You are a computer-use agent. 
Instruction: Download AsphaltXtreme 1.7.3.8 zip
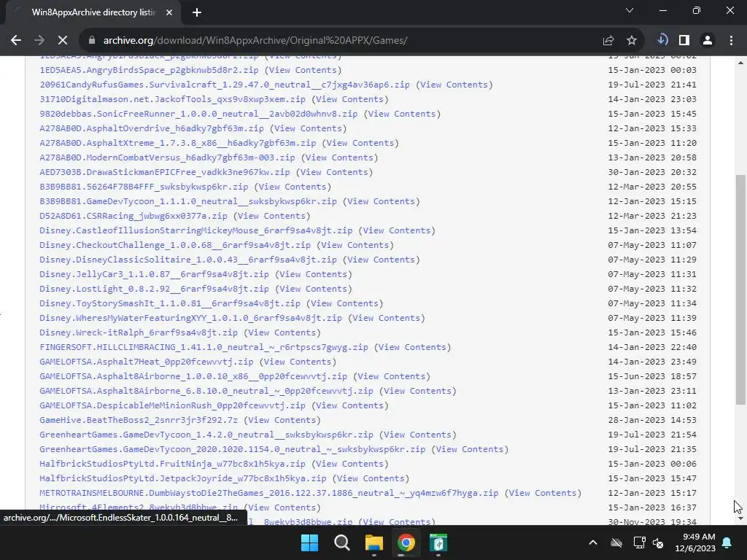(x=178, y=143)
